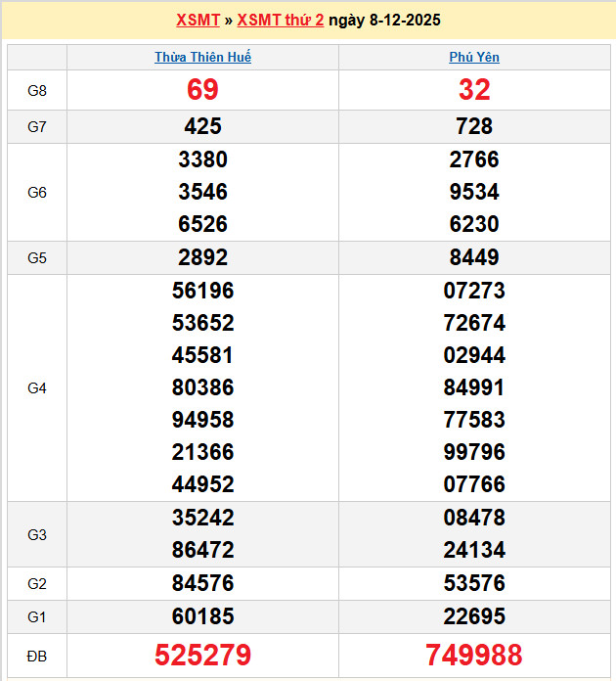The image size is (616, 681).
Task: Select G1 result 60185
Action: [x=202, y=616]
